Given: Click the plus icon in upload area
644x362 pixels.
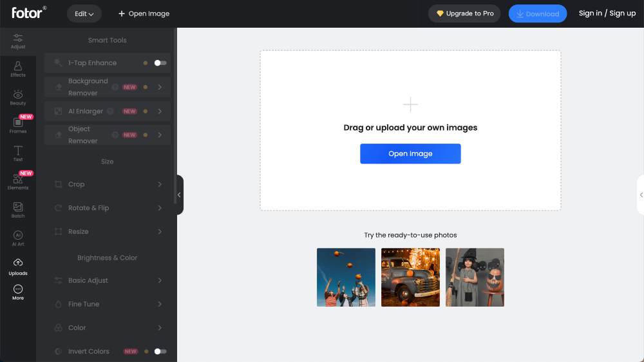Looking at the screenshot, I should click(410, 104).
